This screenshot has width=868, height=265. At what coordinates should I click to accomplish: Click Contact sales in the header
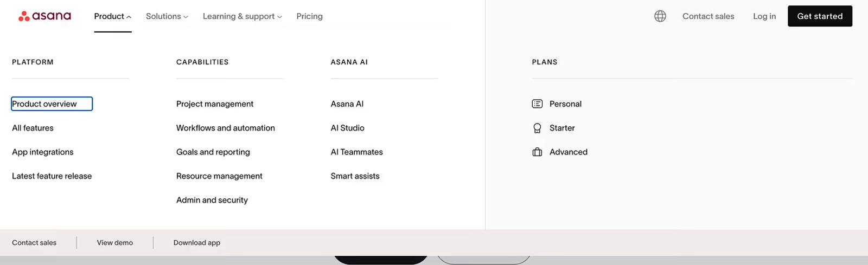coord(708,16)
